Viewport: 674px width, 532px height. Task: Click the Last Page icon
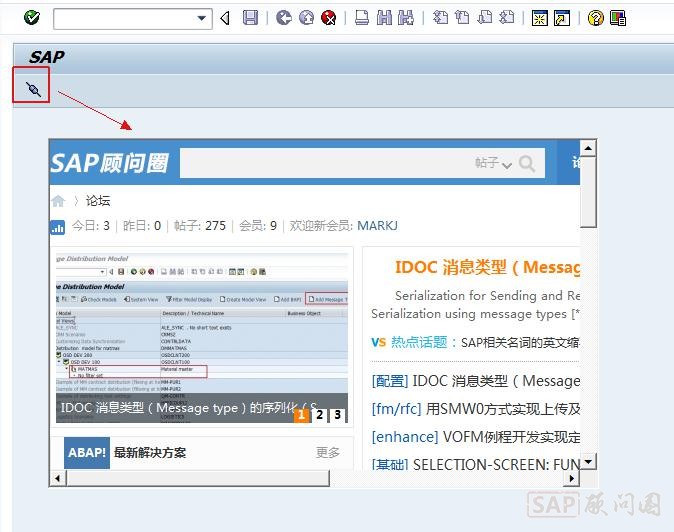507,18
